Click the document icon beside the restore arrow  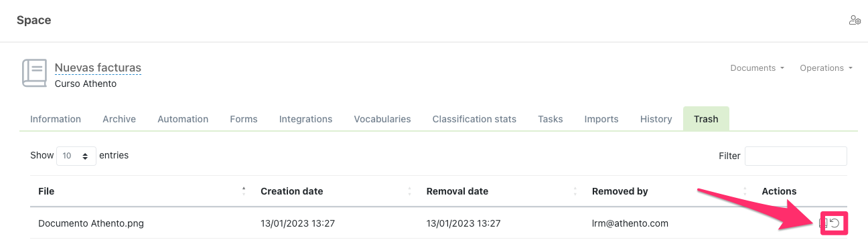824,223
